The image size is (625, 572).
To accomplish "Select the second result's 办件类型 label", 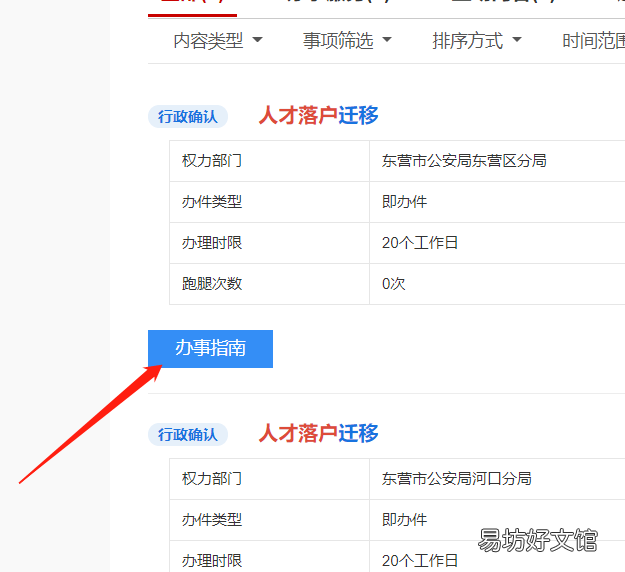I will (x=212, y=520).
